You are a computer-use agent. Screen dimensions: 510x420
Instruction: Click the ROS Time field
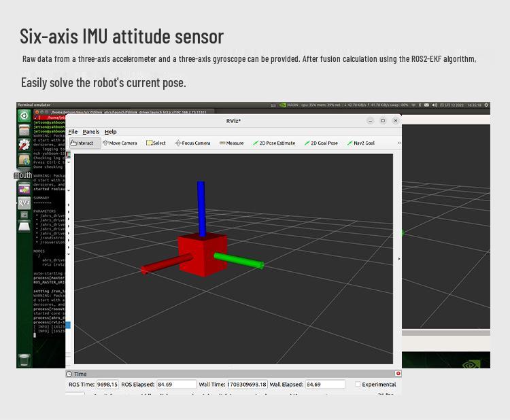pos(107,384)
